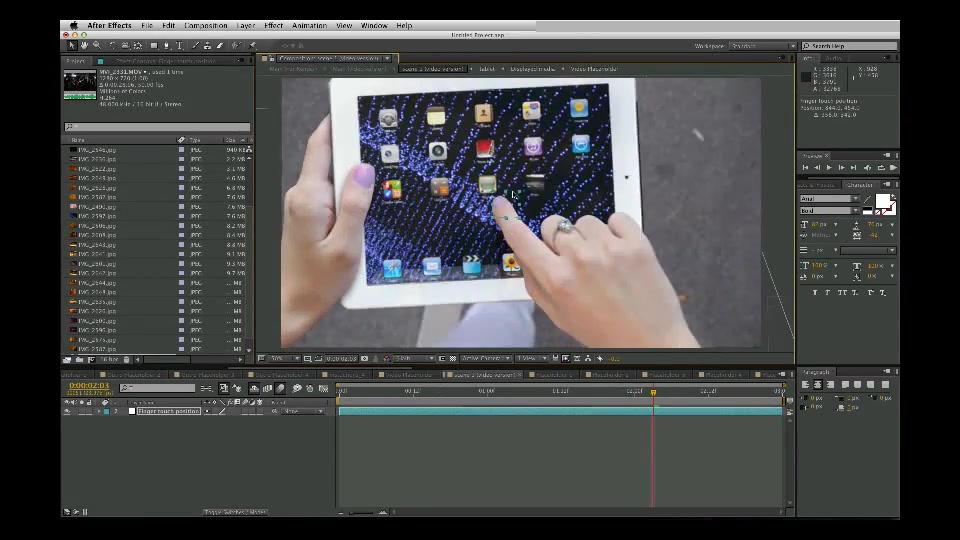Open the Layer menu
The image size is (960, 540).
[x=246, y=26]
